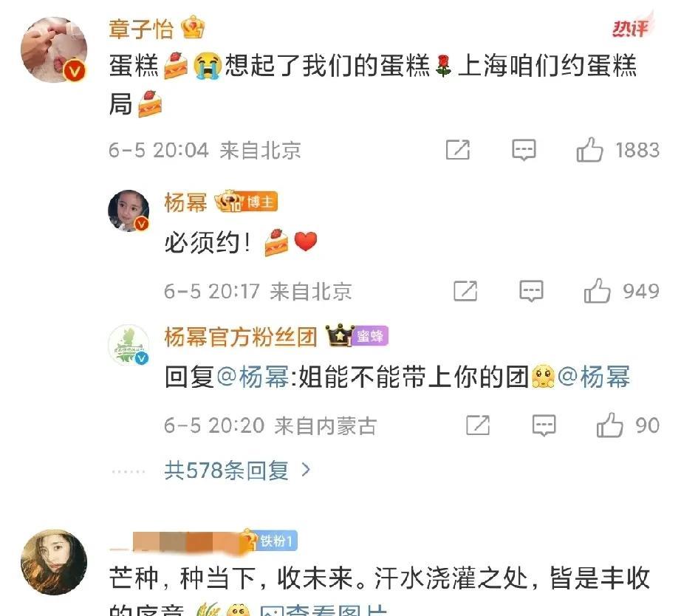The height and width of the screenshot is (616, 681).
Task: Like 杨幂's reply with 949 likes
Action: pyautogui.click(x=597, y=290)
